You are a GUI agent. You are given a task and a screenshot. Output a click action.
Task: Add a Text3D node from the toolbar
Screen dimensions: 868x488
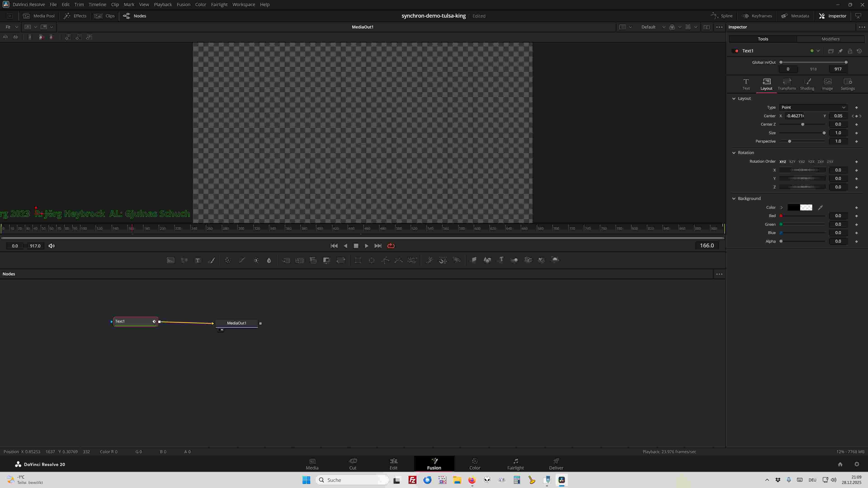click(x=501, y=260)
